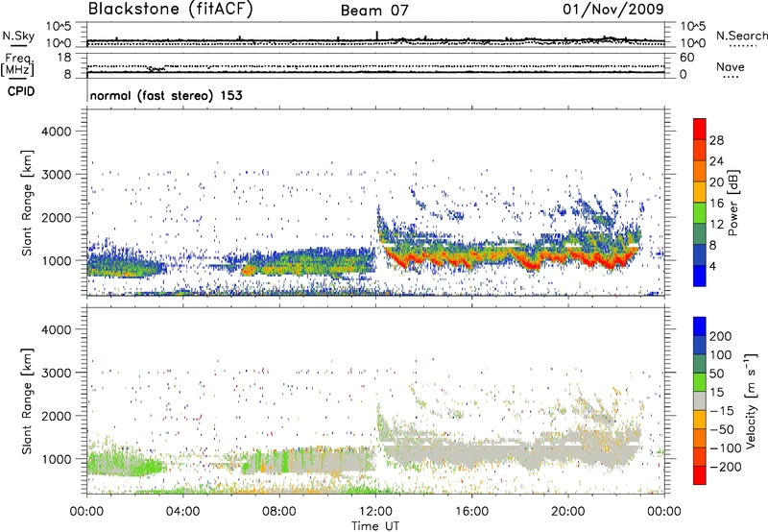768x532 pixels.
Task: Click the 'Velocity [m s-1]' colorbar label
Action: tap(751, 400)
